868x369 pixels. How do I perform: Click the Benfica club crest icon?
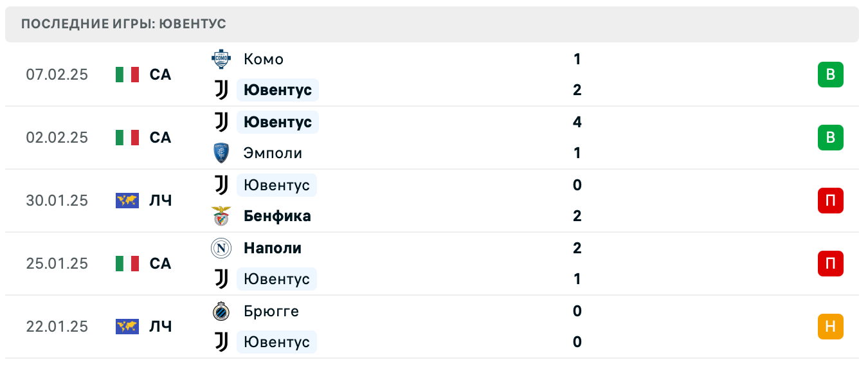(x=221, y=216)
